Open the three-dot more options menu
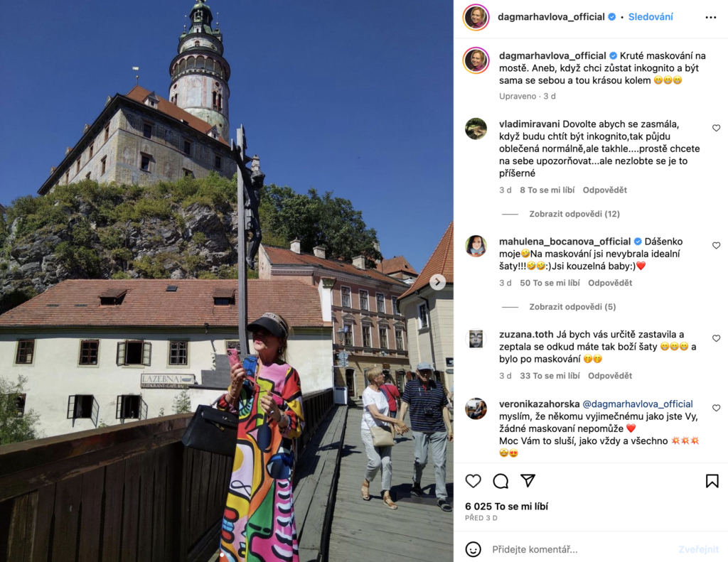This screenshot has height=562, width=728. pyautogui.click(x=711, y=17)
